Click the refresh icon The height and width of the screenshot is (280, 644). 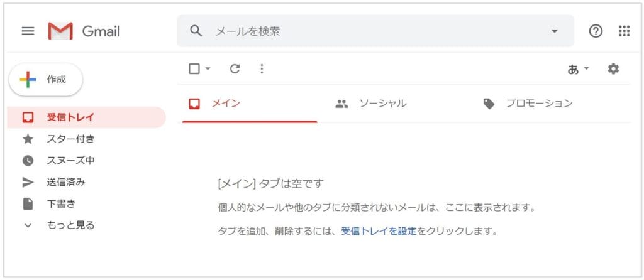pyautogui.click(x=235, y=69)
